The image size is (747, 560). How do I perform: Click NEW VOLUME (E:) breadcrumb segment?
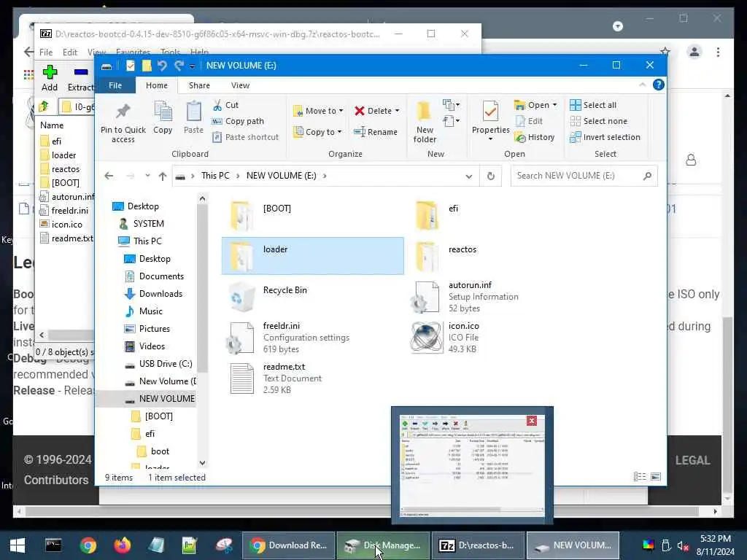[281, 176]
